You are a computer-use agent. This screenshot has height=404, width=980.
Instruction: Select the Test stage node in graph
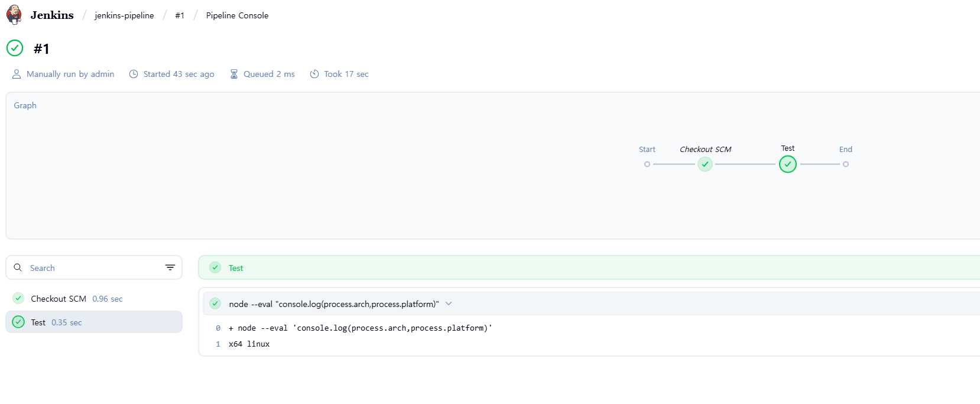788,164
